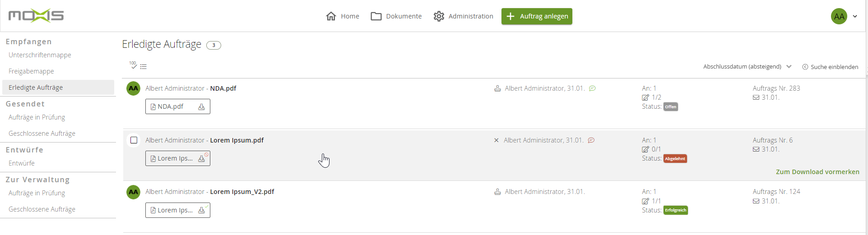The height and width of the screenshot is (235, 868).
Task: Click the MOXIS logo
Action: click(36, 16)
